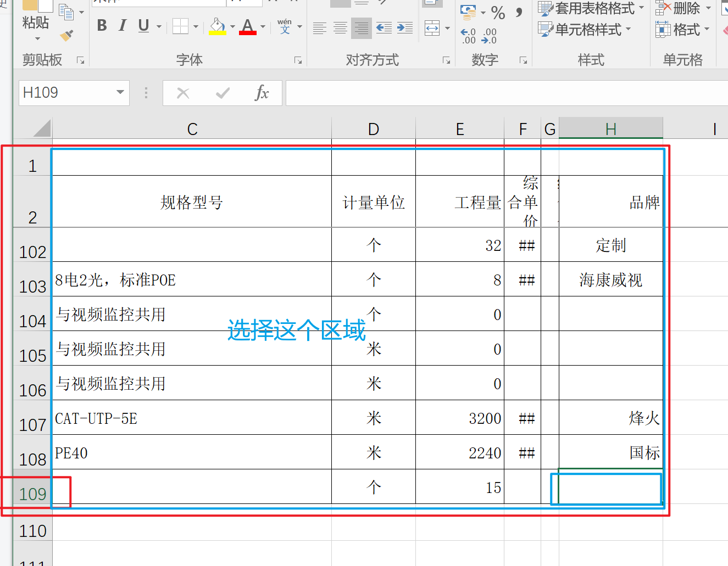728x566 pixels.
Task: Toggle Italic formatting
Action: (123, 25)
